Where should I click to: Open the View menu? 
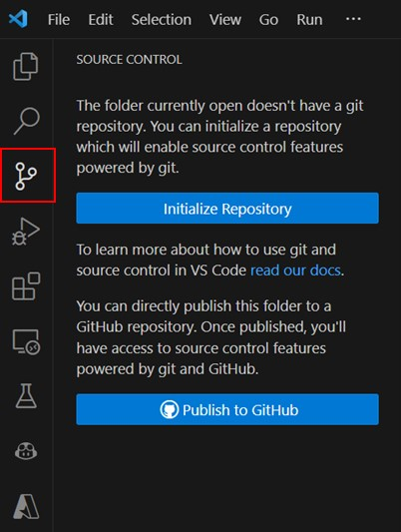pos(225,20)
